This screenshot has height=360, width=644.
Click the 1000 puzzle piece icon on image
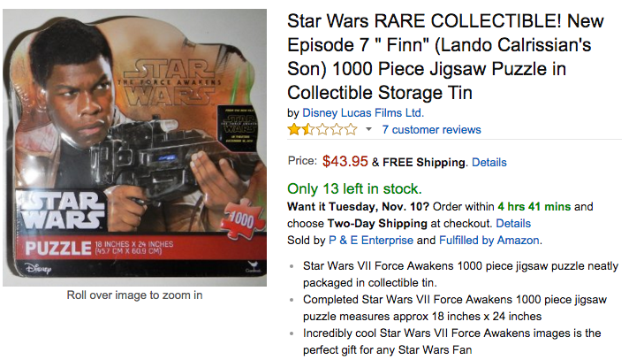pyautogui.click(x=243, y=219)
